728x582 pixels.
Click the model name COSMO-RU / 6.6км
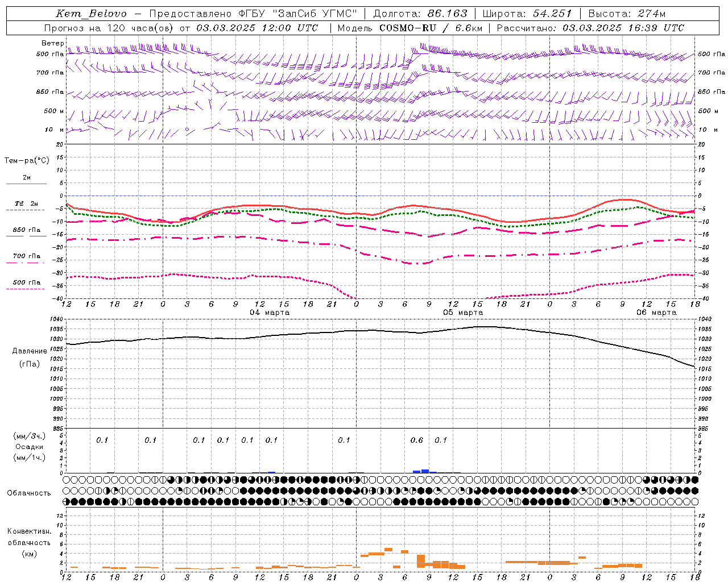point(431,28)
